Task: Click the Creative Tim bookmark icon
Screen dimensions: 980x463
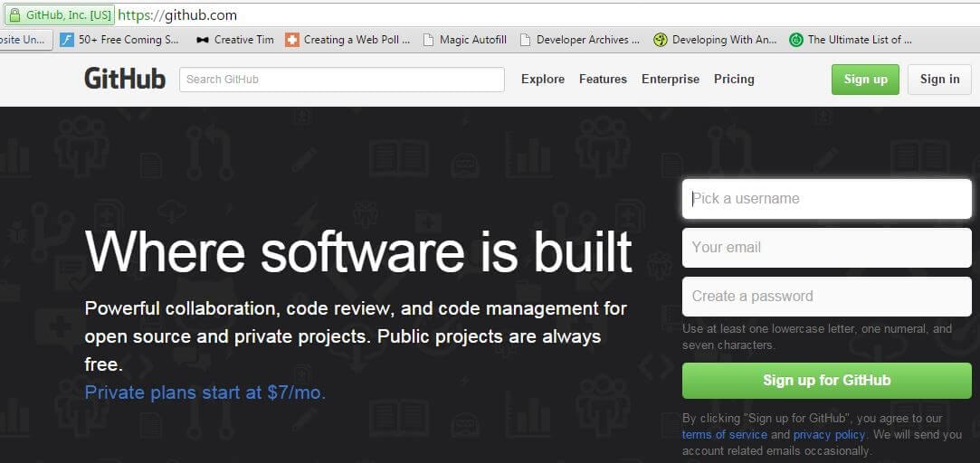Action: 202,40
